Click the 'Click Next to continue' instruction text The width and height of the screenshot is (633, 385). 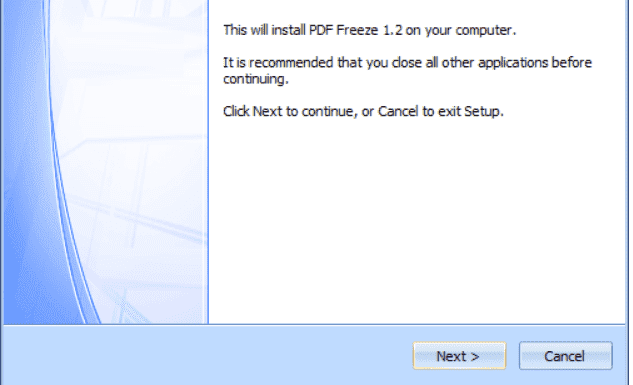click(363, 111)
